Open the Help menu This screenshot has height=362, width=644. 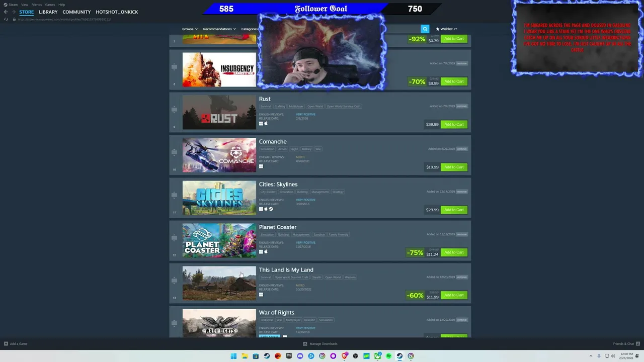pyautogui.click(x=61, y=5)
